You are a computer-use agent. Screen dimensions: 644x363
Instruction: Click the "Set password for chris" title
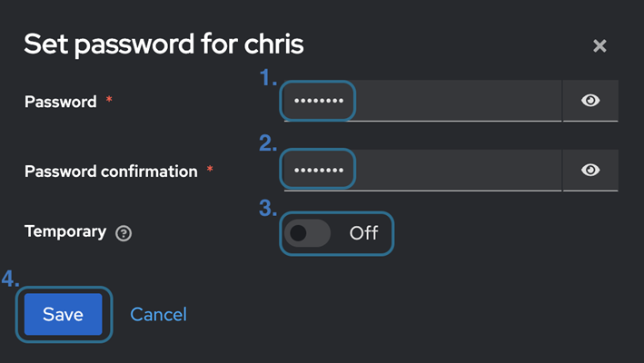tap(163, 44)
